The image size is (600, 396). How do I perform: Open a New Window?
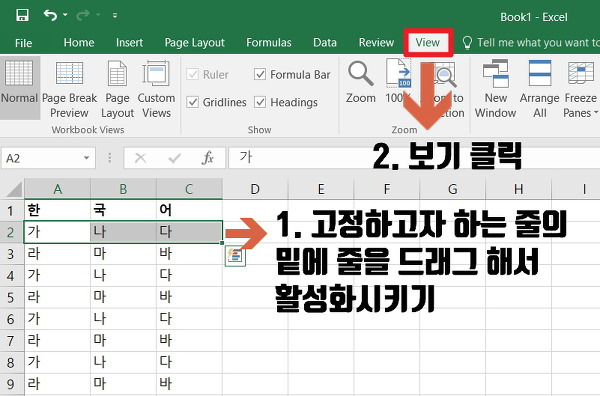pos(496,89)
